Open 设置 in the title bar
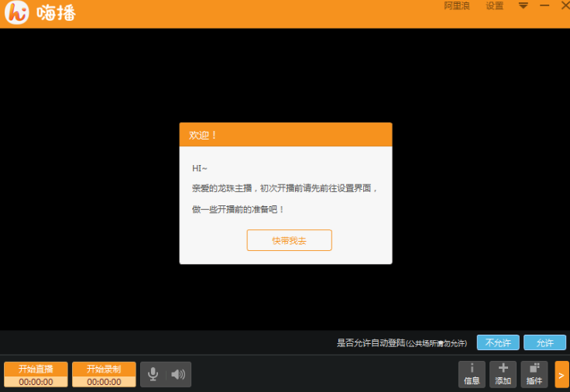 494,6
